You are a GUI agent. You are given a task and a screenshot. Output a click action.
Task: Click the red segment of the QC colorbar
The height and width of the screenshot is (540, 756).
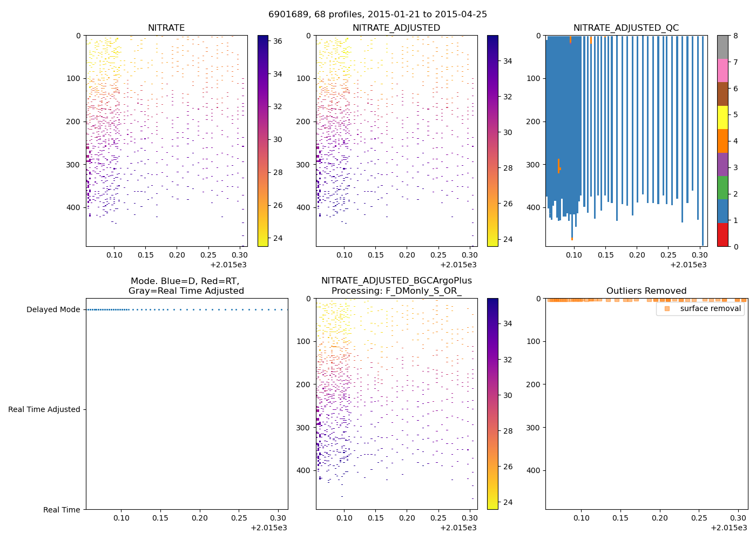[723, 235]
